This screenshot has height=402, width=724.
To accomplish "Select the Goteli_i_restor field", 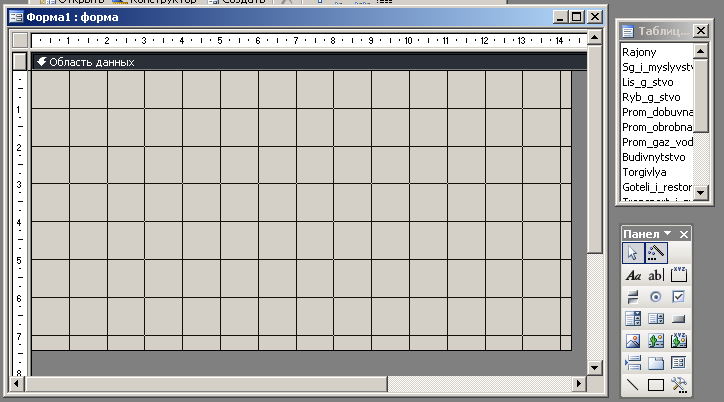I will point(656,187).
